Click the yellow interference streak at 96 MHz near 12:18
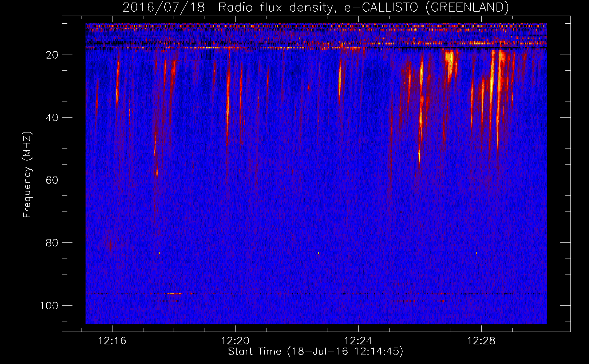Image resolution: width=589 pixels, height=364 pixels. pos(174,293)
